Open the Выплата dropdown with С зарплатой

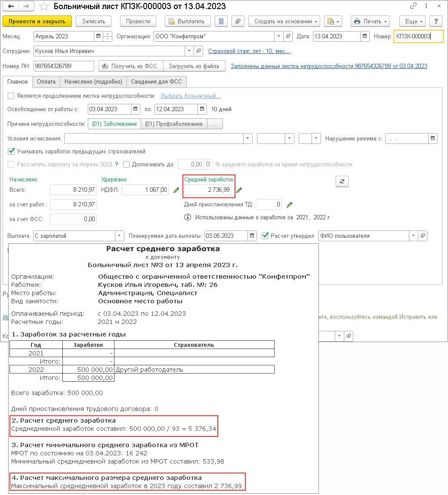tap(119, 236)
